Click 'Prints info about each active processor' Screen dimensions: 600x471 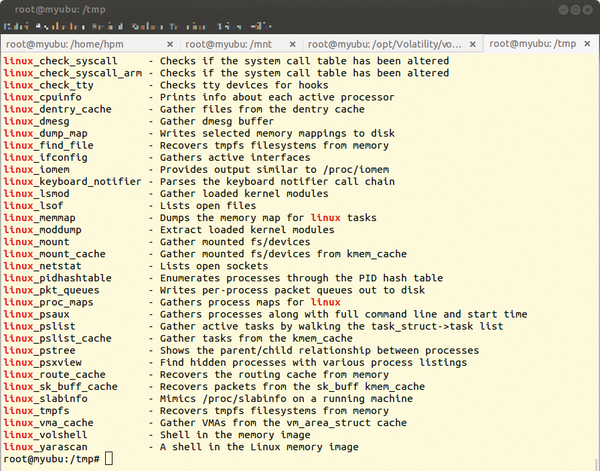(277, 97)
